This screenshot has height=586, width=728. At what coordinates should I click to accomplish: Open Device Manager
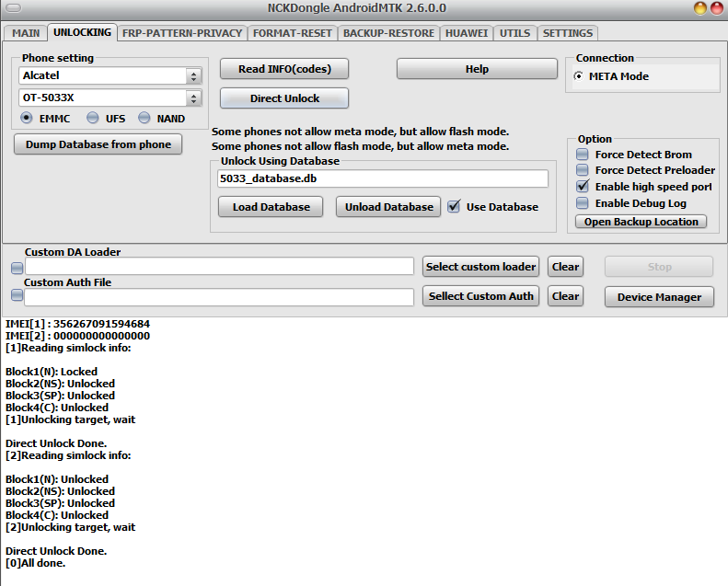click(659, 297)
